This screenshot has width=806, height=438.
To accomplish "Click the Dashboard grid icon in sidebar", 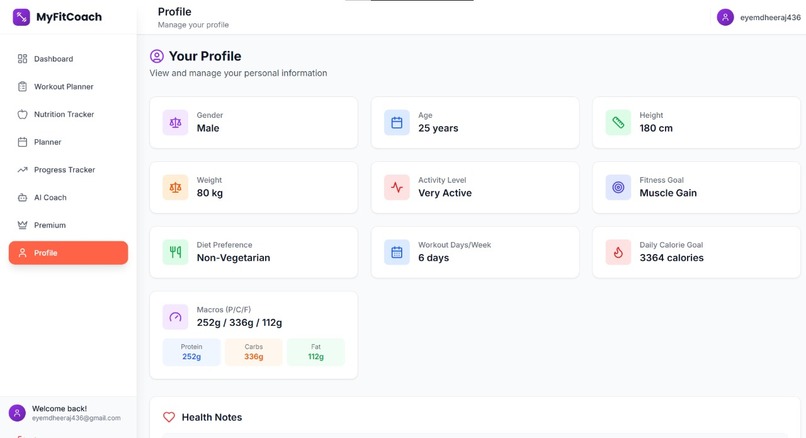I will pos(22,59).
